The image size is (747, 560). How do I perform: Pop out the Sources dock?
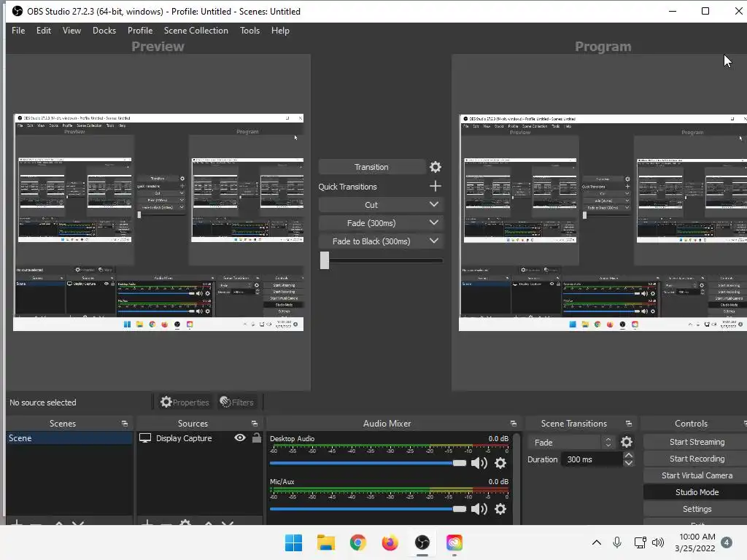coord(255,424)
